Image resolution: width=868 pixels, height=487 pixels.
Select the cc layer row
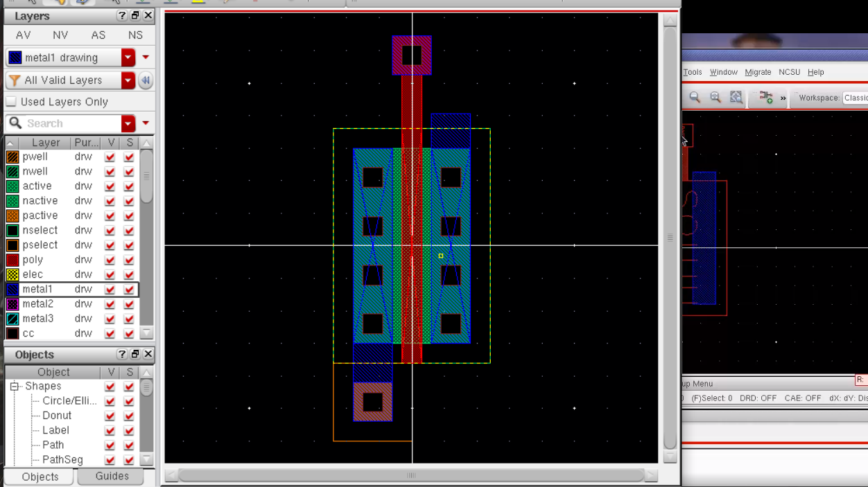71,333
